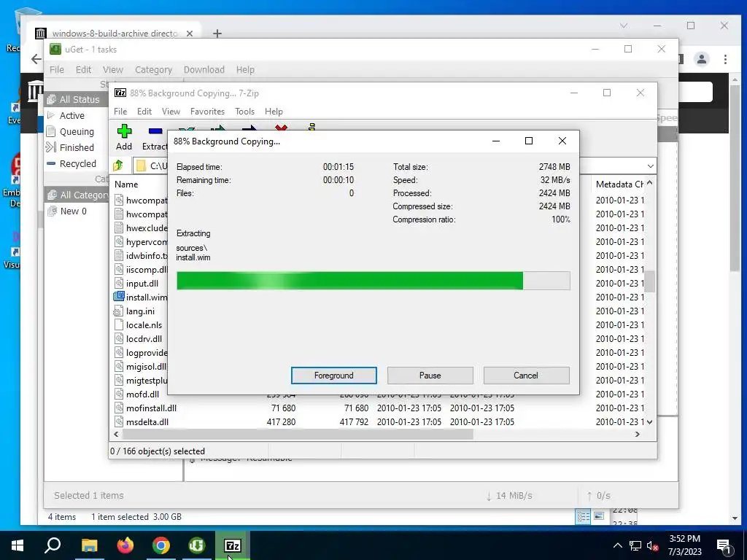Select the Recycled status icon in uGet
This screenshot has height=560, width=747.
coord(51,163)
